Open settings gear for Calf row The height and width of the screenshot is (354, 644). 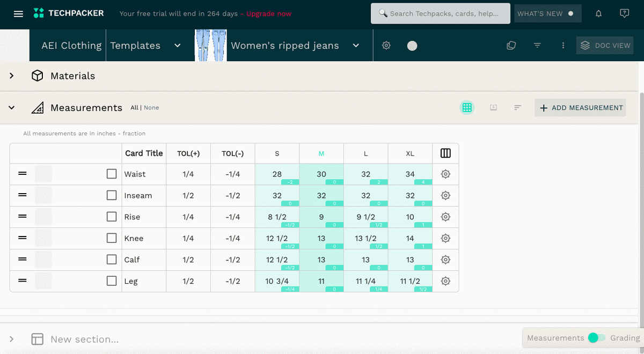(445, 260)
